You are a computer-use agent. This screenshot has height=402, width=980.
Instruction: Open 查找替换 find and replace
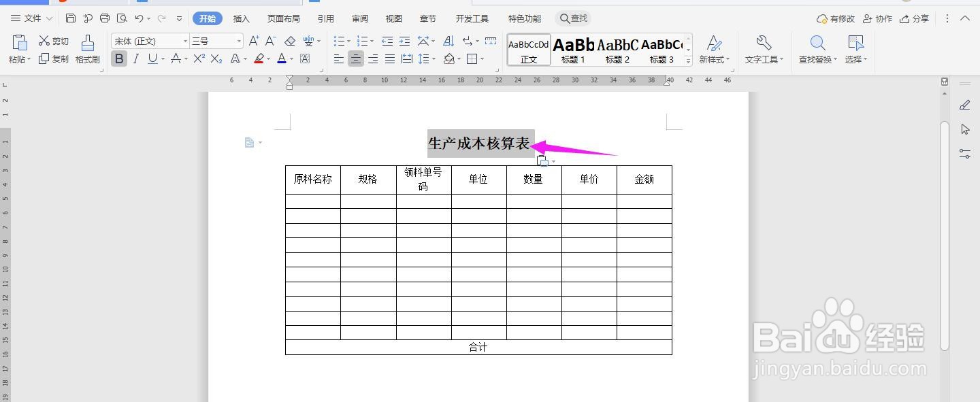[817, 50]
